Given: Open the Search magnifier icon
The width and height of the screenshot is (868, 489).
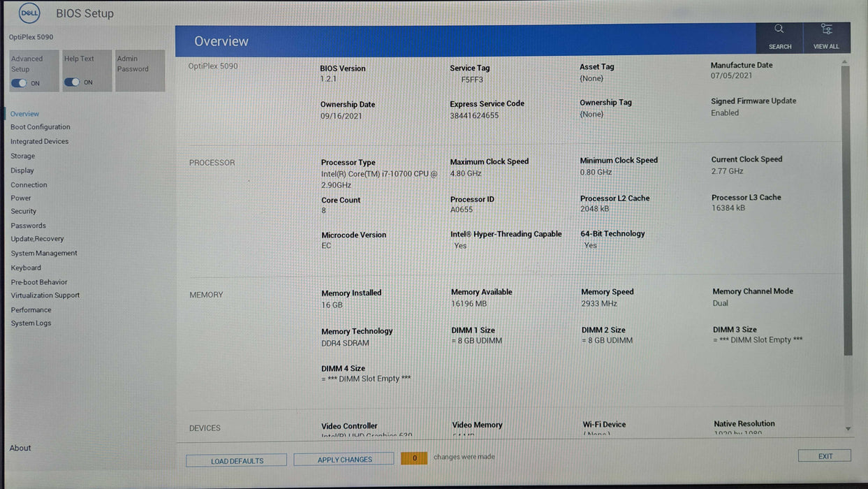Looking at the screenshot, I should (779, 29).
